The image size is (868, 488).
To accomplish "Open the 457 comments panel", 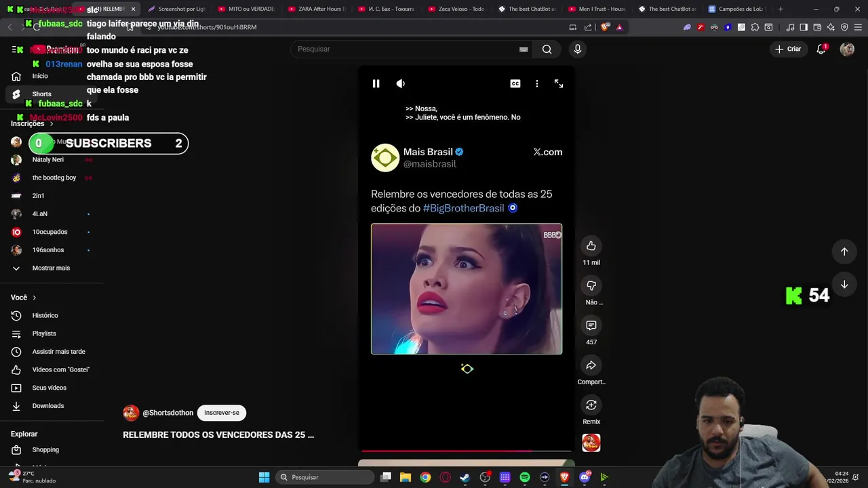I will [x=591, y=325].
